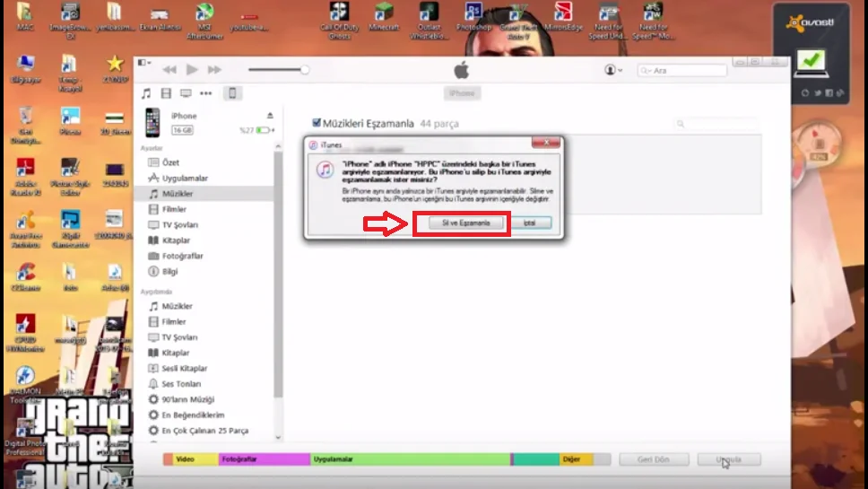Open the account user dropdown
This screenshot has height=489, width=868.
(613, 70)
